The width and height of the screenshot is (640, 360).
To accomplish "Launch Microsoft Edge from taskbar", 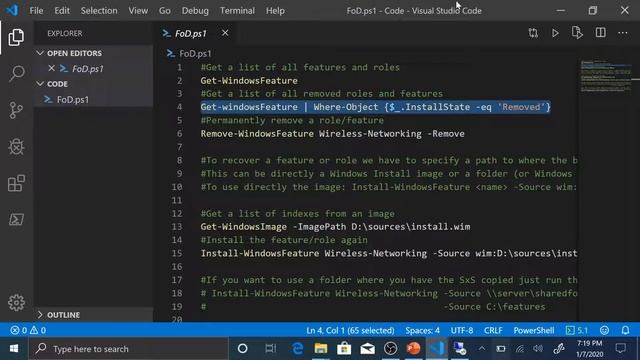I will point(298,349).
